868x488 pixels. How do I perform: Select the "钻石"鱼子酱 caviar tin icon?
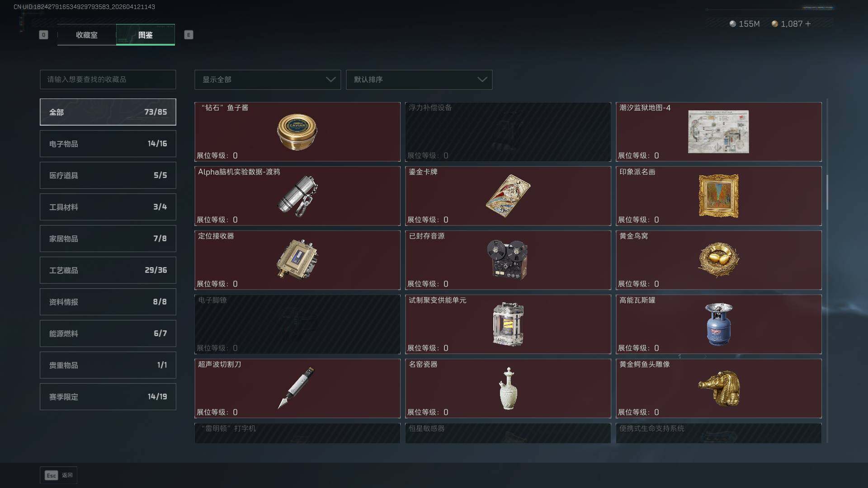tap(297, 132)
